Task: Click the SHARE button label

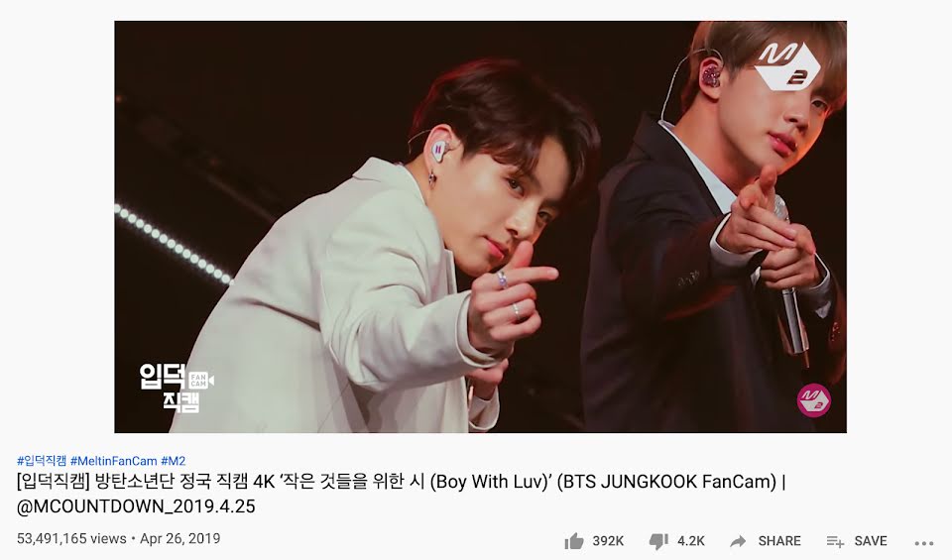Action: [779, 541]
